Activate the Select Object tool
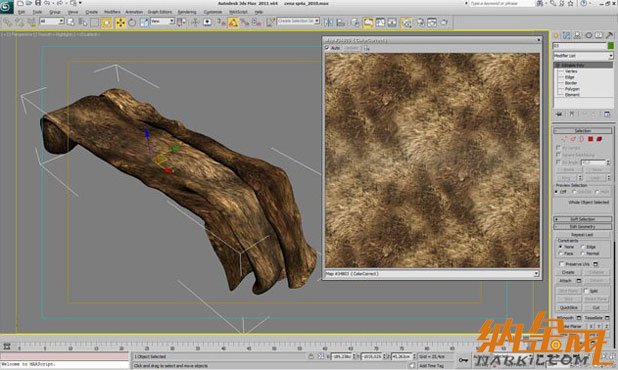Image resolution: width=618 pixels, height=370 pixels. tap(71, 22)
